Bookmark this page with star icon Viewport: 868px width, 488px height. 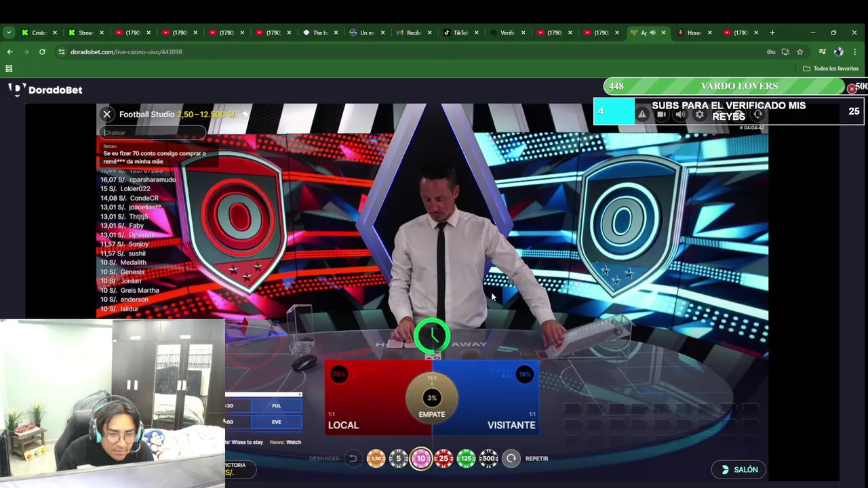[800, 52]
